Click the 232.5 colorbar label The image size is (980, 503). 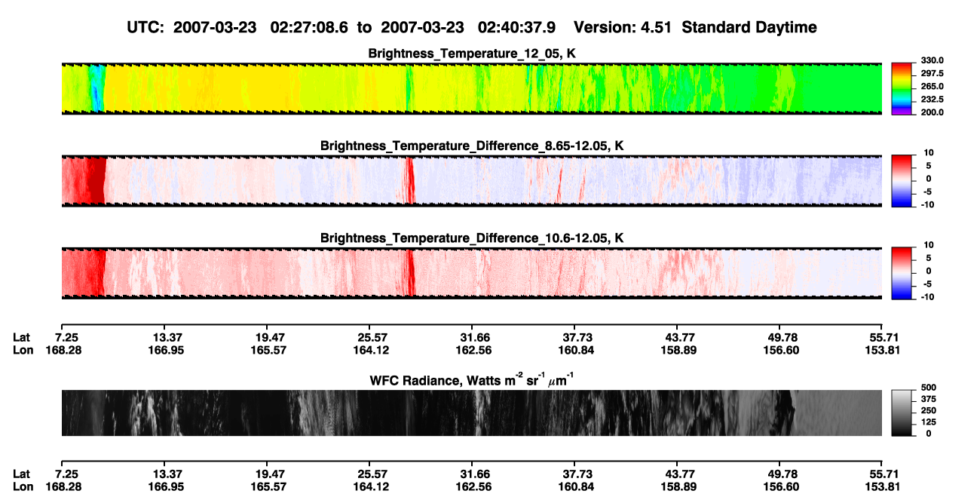[932, 99]
